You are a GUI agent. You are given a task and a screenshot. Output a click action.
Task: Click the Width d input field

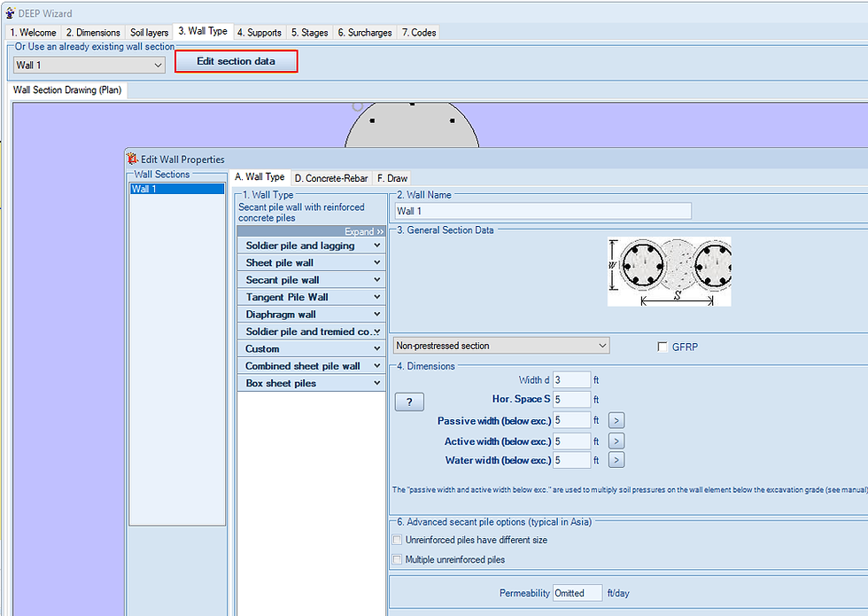[x=571, y=380]
